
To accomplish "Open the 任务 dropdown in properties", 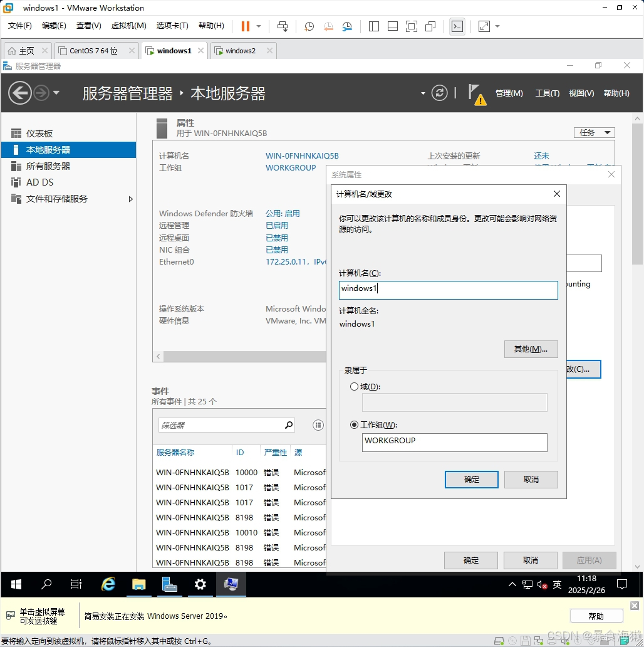I will 594,132.
